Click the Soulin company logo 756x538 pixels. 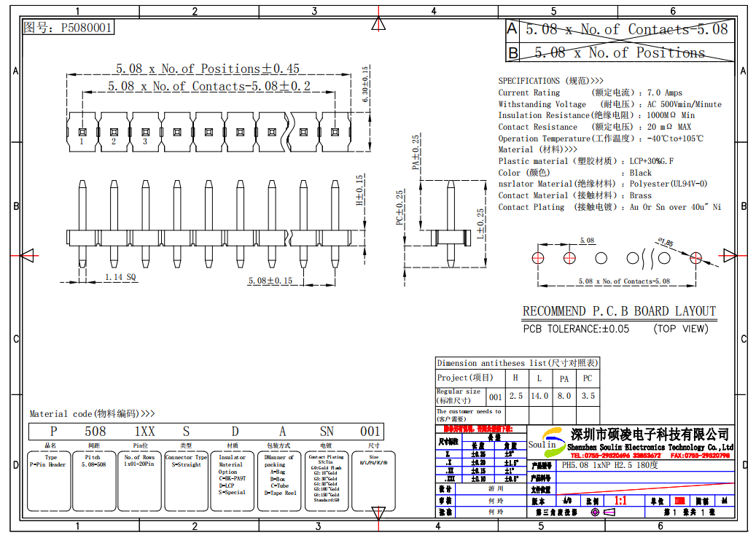(x=544, y=440)
